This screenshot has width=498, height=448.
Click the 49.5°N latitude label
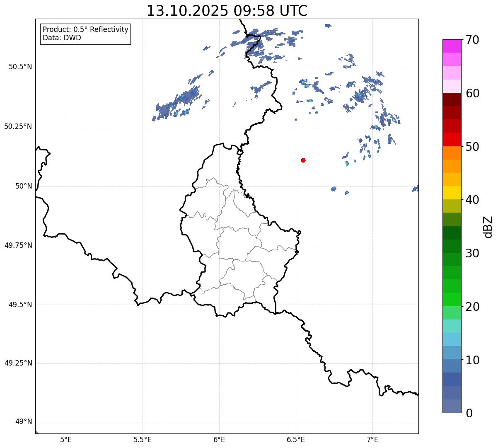pos(21,305)
